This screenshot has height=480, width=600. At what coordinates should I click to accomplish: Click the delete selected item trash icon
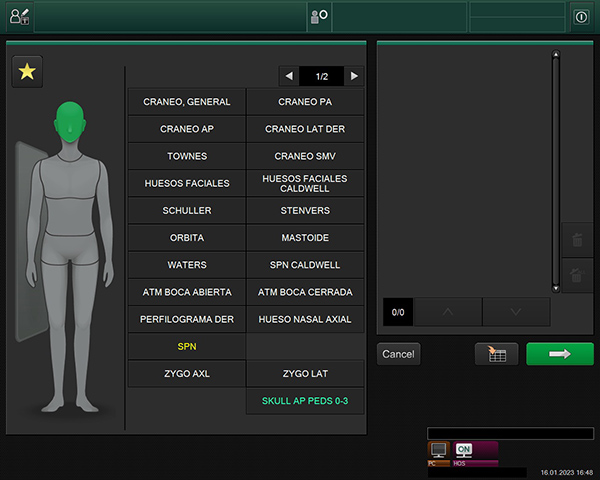tap(577, 240)
